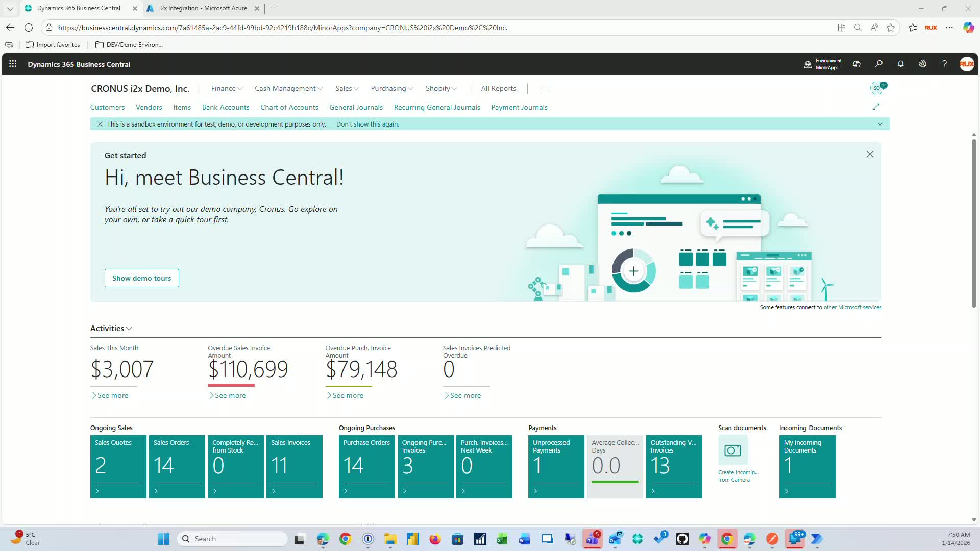The image size is (980, 551).
Task: Open the Tell Me search magnifier
Action: tap(878, 64)
